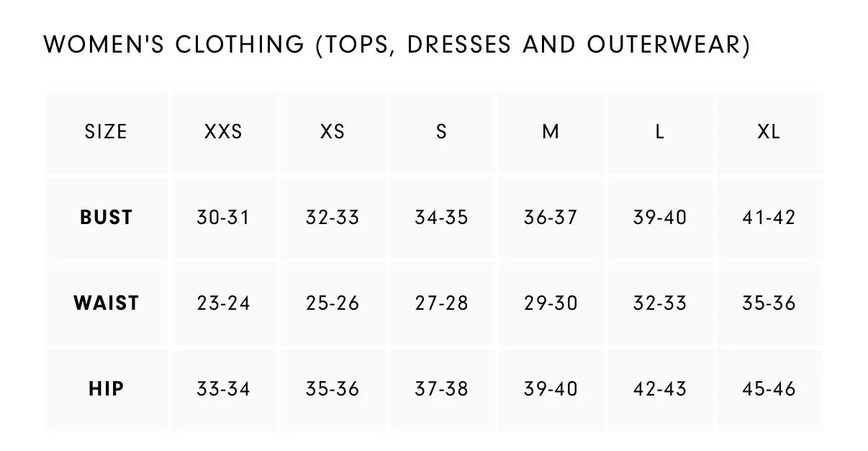Click the Women's Clothing chart title

(x=397, y=45)
